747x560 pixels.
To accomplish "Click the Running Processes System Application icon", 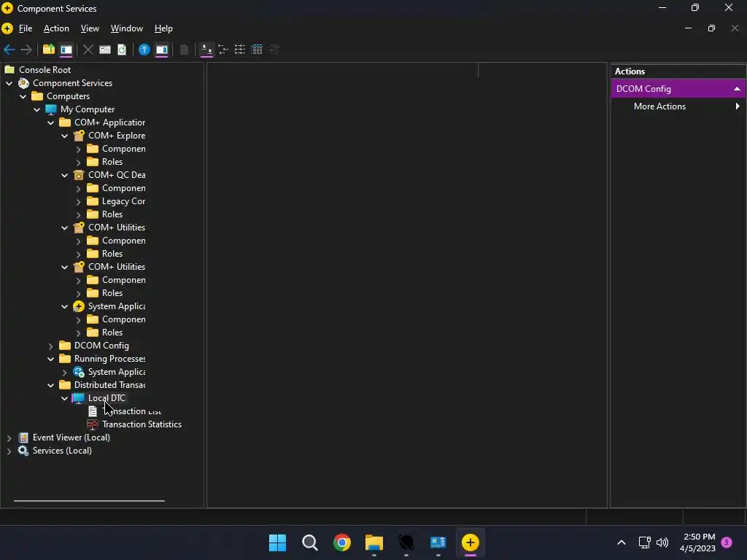I will [x=79, y=372].
